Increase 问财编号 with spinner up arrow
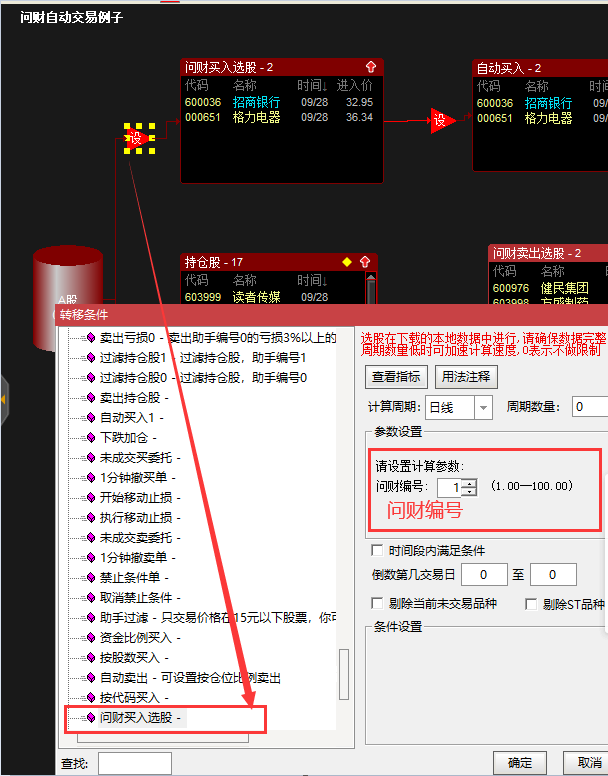The image size is (608, 776). tap(469, 482)
